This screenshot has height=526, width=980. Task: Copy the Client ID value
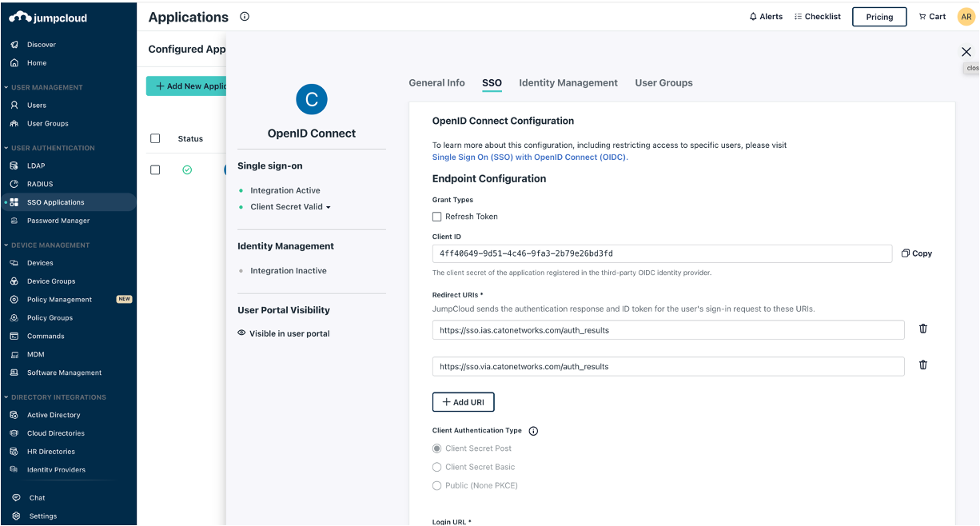pyautogui.click(x=916, y=253)
